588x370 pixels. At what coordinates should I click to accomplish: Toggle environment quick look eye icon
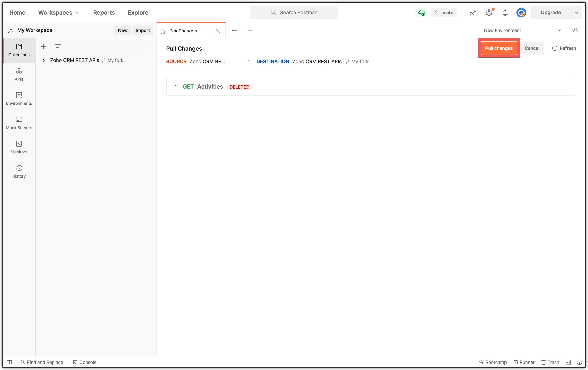tap(575, 30)
